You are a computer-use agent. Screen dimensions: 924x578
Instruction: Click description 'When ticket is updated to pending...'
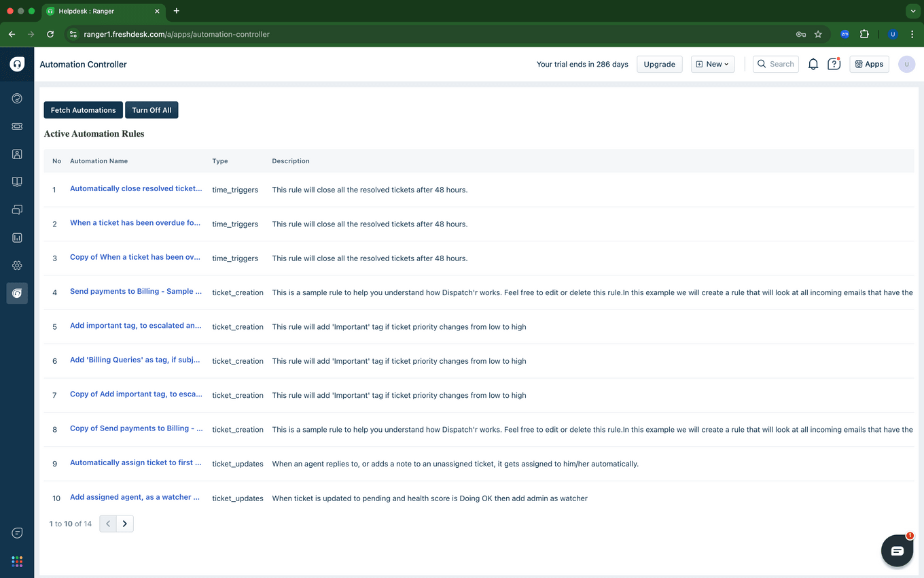(x=429, y=498)
